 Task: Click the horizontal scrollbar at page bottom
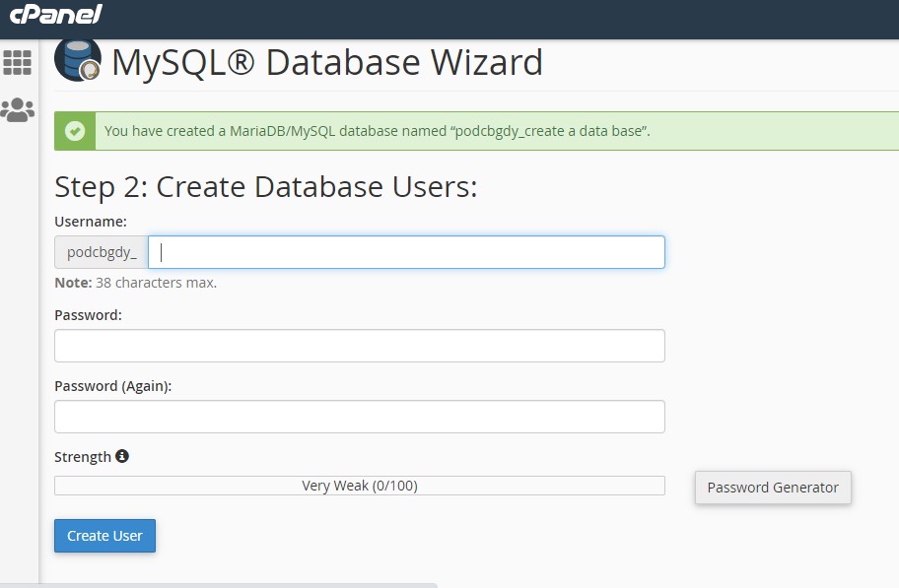pyautogui.click(x=219, y=585)
